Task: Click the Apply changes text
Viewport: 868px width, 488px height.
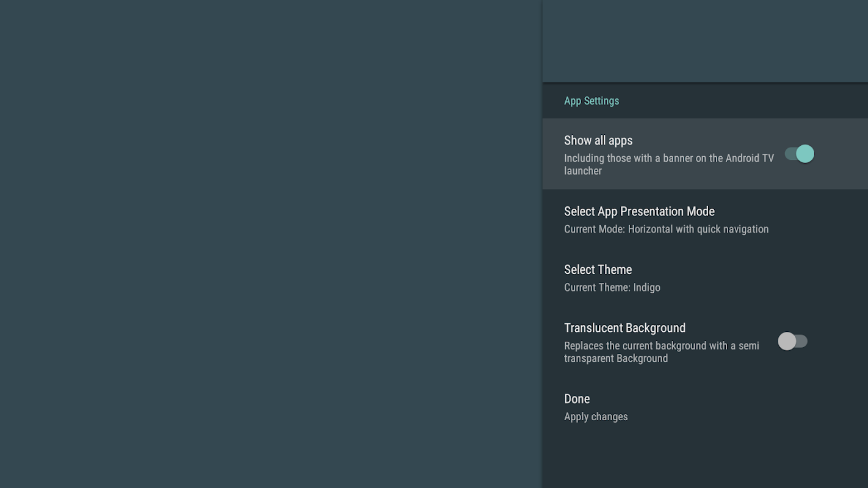Action: [596, 417]
